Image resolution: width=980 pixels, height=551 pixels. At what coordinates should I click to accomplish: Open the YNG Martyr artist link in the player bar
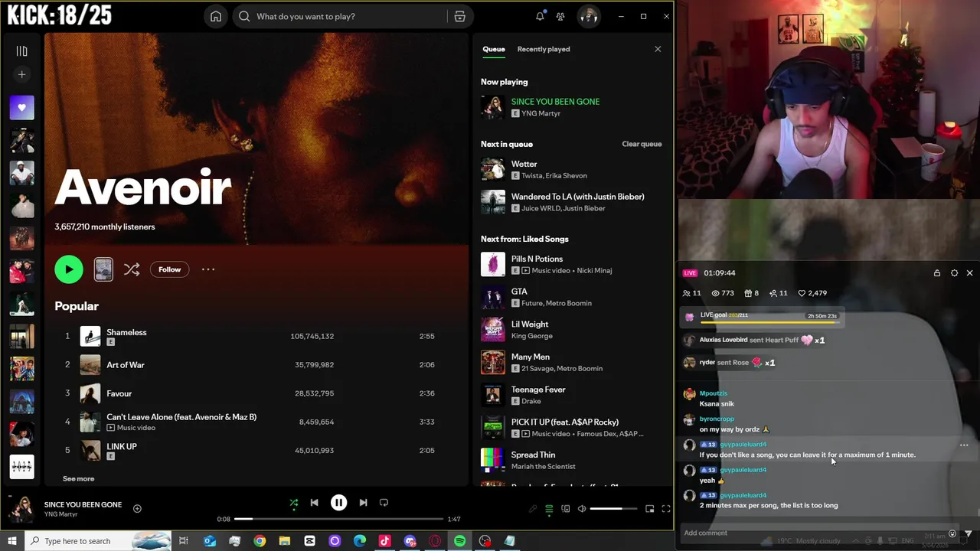(x=61, y=514)
